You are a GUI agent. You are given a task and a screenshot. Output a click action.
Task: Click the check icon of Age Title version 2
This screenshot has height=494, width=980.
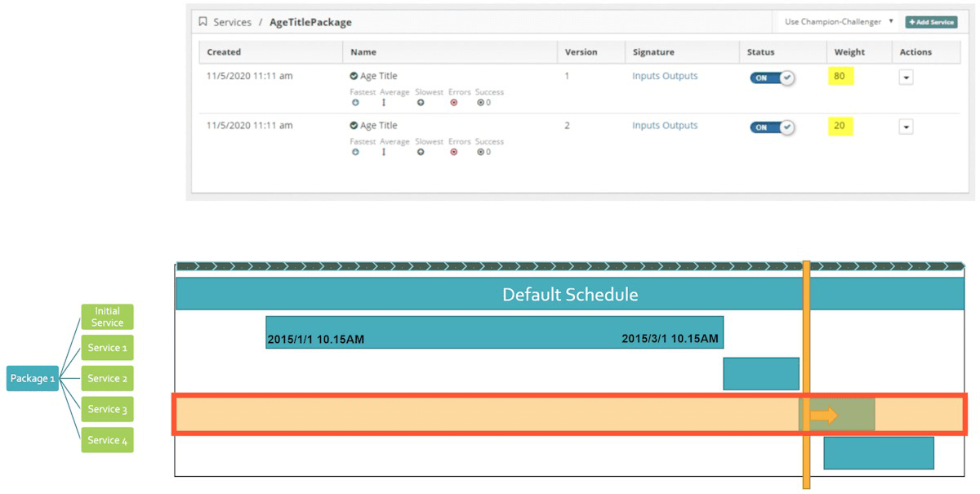click(x=354, y=126)
